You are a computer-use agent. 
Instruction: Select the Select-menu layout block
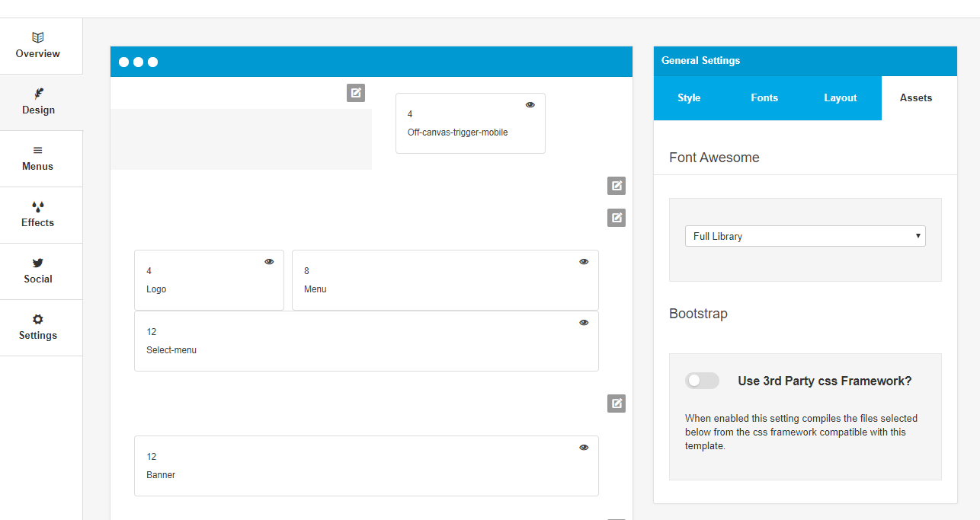point(367,341)
